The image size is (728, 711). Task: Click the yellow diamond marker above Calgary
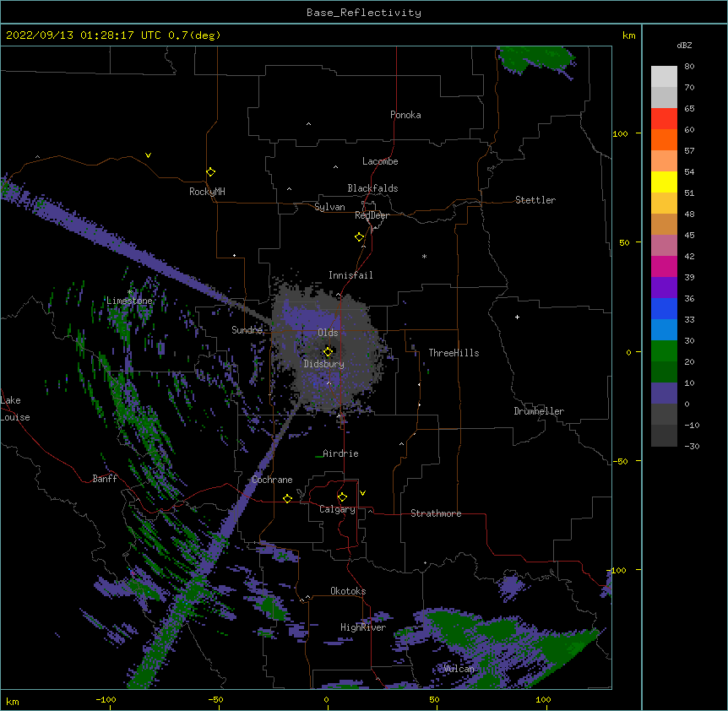[x=342, y=497]
